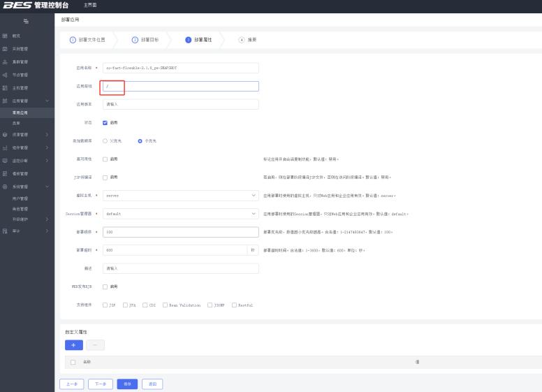Viewport: 542px width, 392px height.
Task: Click the 应用名称 input field
Action: click(180, 68)
